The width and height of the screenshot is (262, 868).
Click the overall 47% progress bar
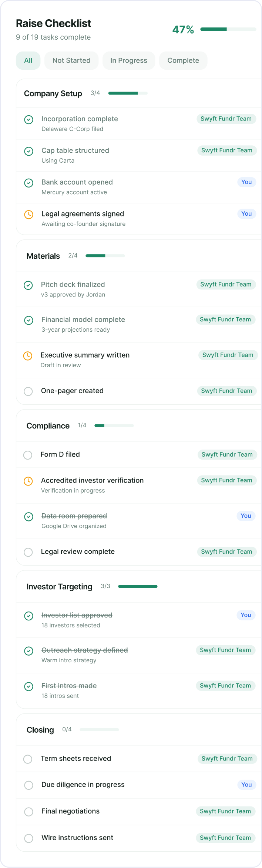228,29
